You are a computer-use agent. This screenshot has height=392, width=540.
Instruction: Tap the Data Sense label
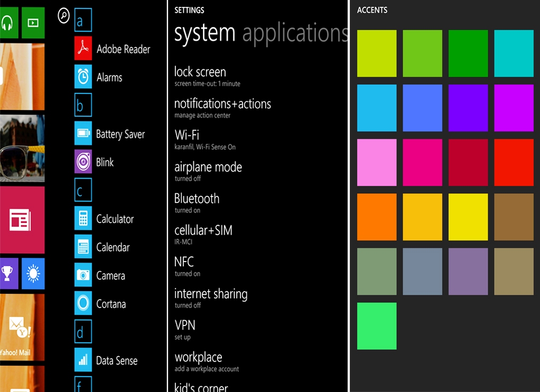point(117,361)
